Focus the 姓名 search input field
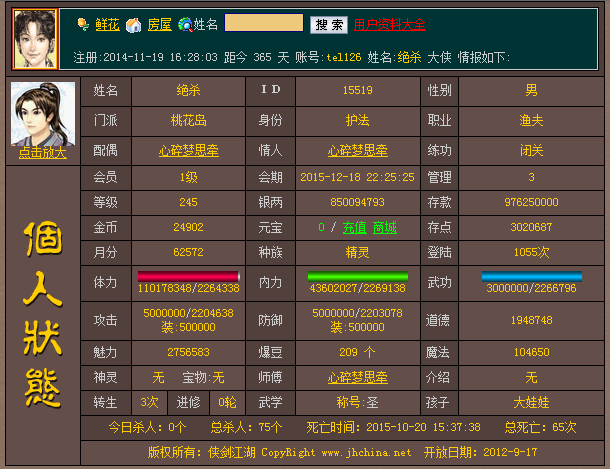The image size is (610, 469). tap(264, 23)
